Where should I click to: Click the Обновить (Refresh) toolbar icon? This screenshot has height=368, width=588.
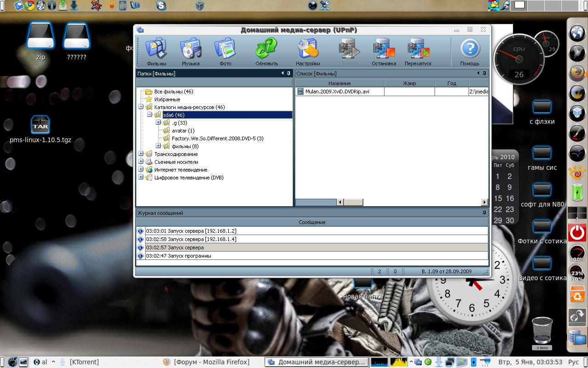266,52
